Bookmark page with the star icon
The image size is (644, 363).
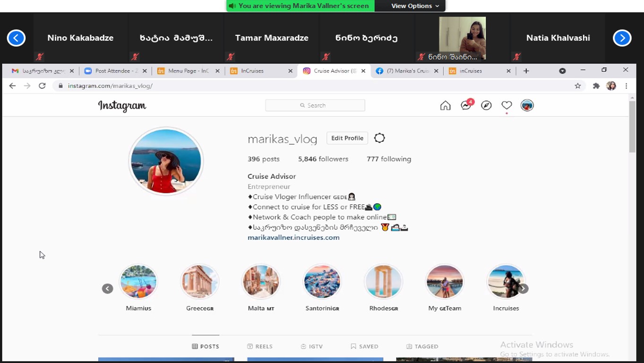[577, 86]
